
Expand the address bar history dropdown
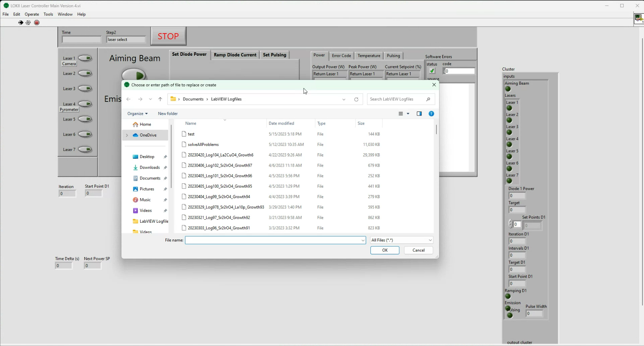[344, 99]
